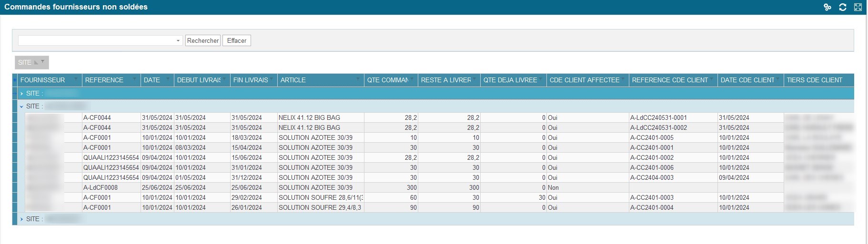Click the filter icon on REFERENCE column
Image resolution: width=868 pixels, height=244 pixels.
[x=134, y=79]
